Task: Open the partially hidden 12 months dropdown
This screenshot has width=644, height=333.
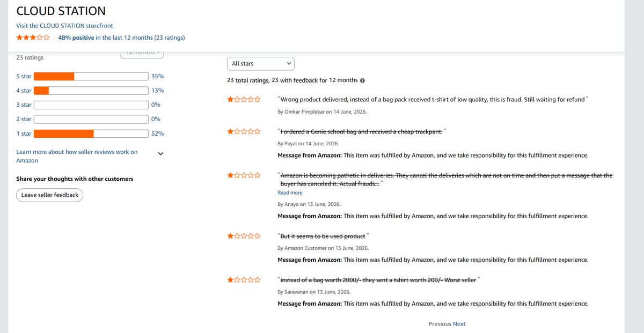Action: point(142,54)
